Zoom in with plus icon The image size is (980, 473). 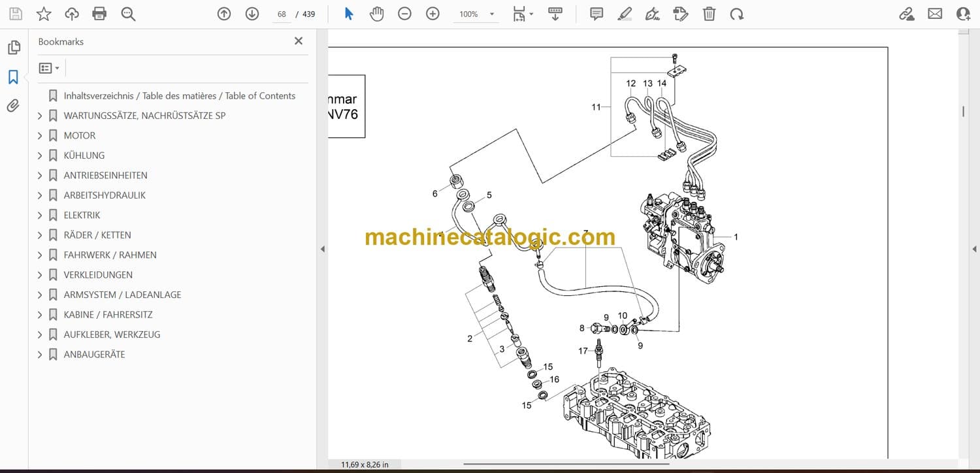click(x=433, y=14)
